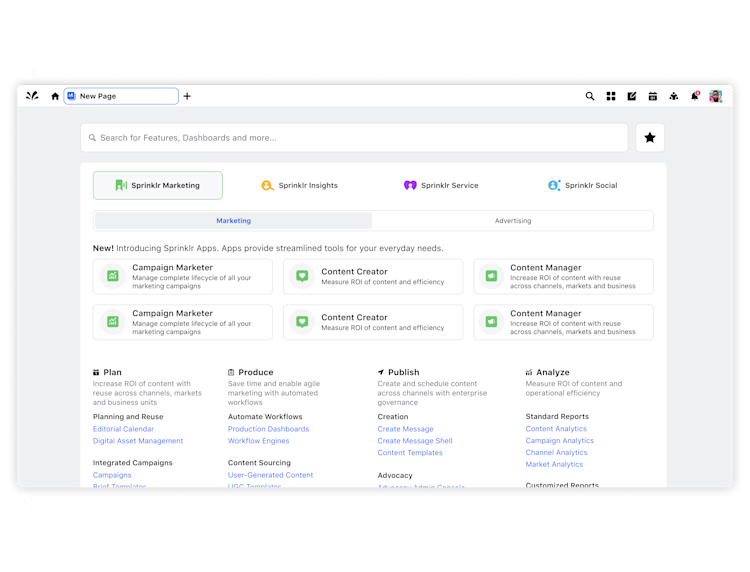Click the Produce section icon
Screen dimensions: 750x572
click(231, 372)
